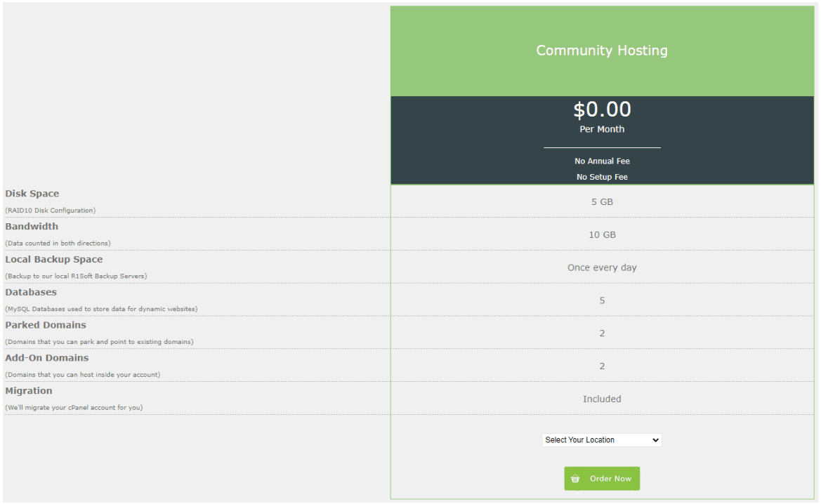Click the park and point domains note
The width and height of the screenshot is (821, 504).
click(x=99, y=343)
